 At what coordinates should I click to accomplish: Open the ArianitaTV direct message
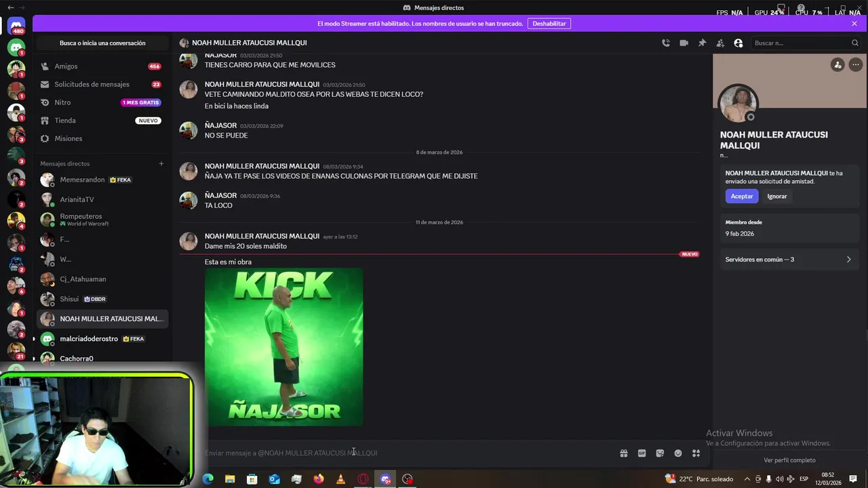[x=102, y=200]
